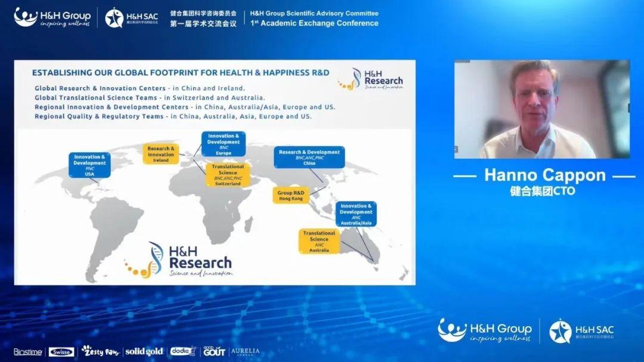Select the Group R&D Hong Kong box
The width and height of the screenshot is (644, 362).
pos(291,195)
